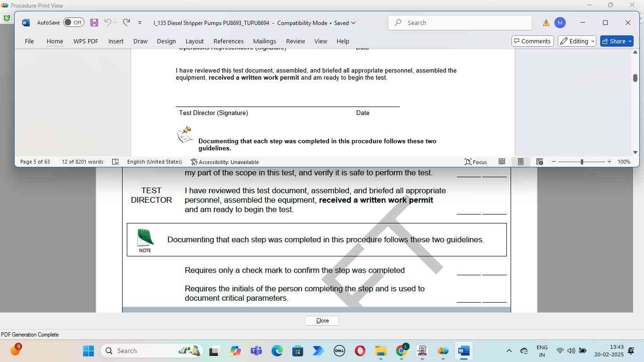Click the '12 of 8201 words' counter

(x=83, y=162)
